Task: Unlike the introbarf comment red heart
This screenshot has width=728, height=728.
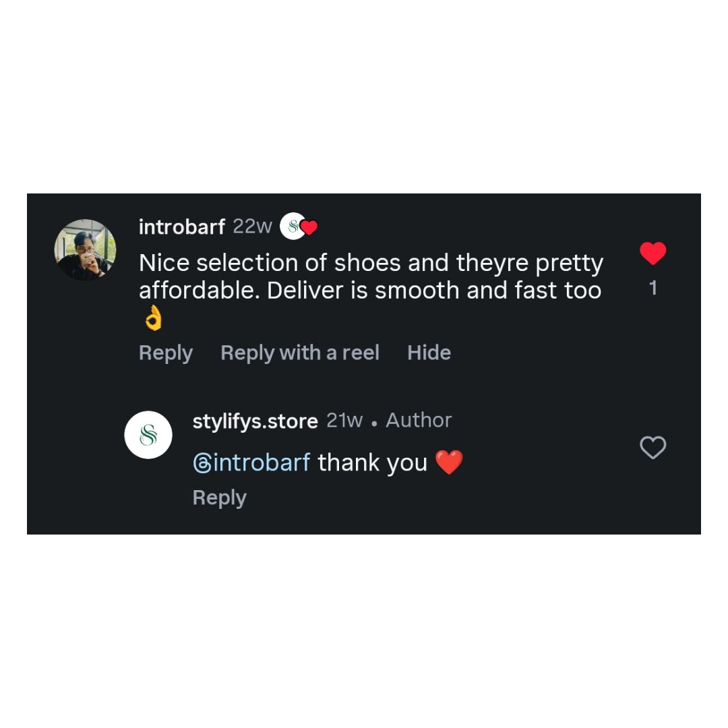Action: pyautogui.click(x=652, y=254)
